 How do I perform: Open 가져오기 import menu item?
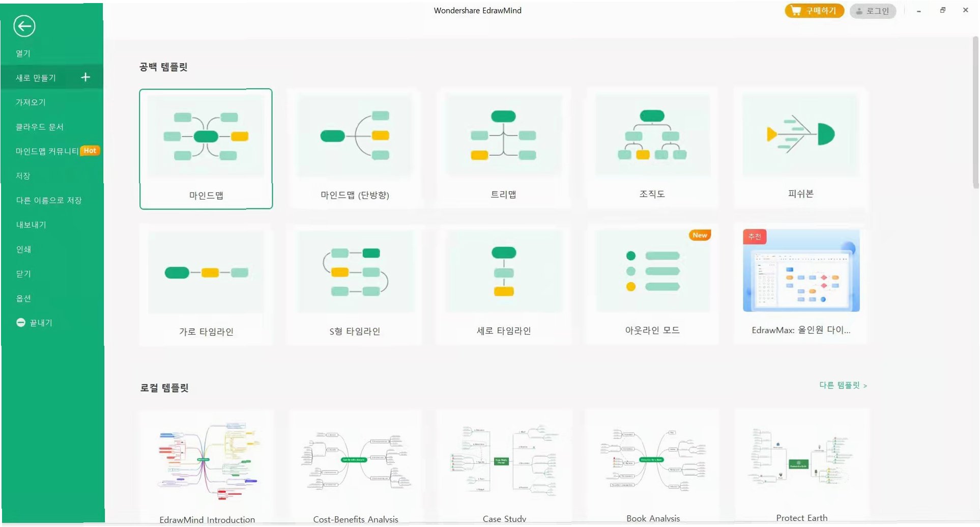31,102
